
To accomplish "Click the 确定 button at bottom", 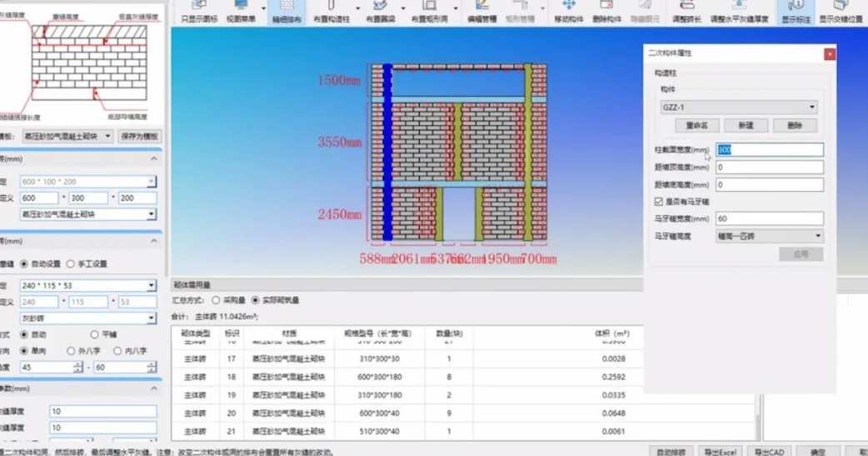I will 818,452.
